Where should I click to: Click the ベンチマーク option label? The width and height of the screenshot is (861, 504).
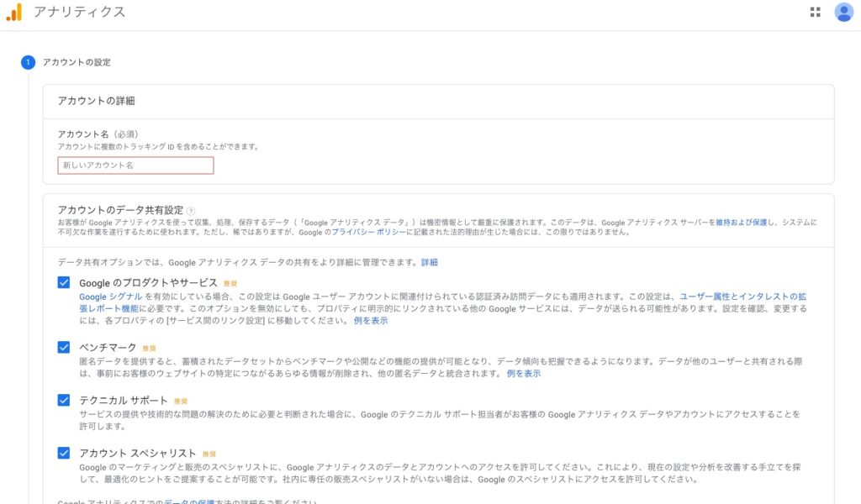108,348
